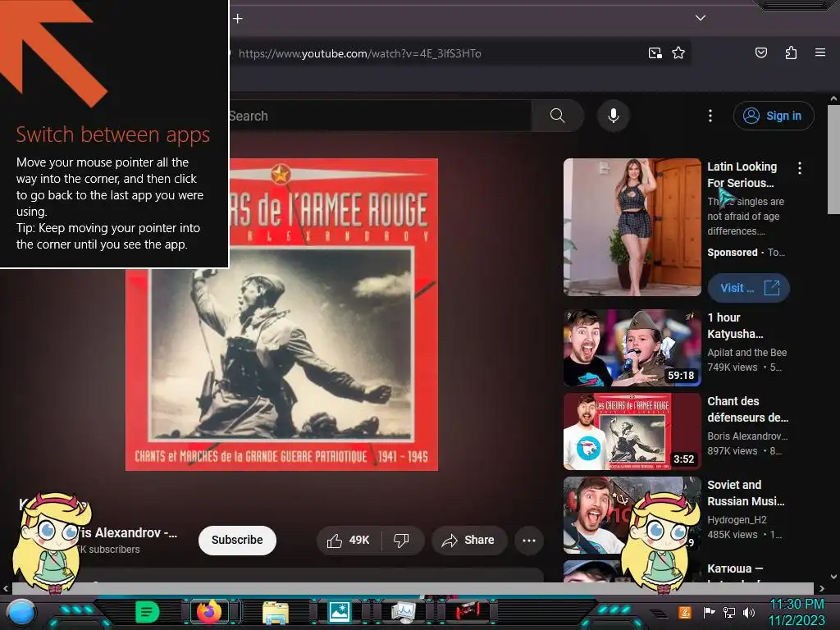Open Chant des défenseurs de title link
The height and width of the screenshot is (630, 840).
[748, 409]
